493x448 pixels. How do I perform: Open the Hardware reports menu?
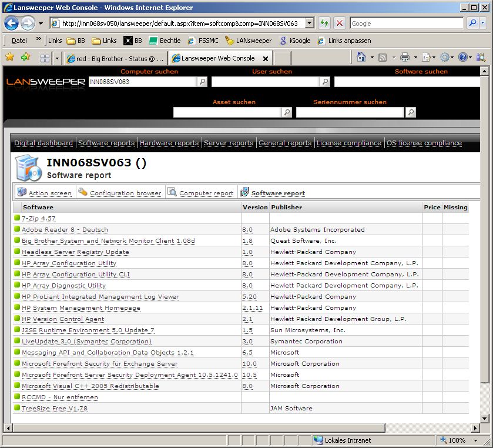coord(169,143)
